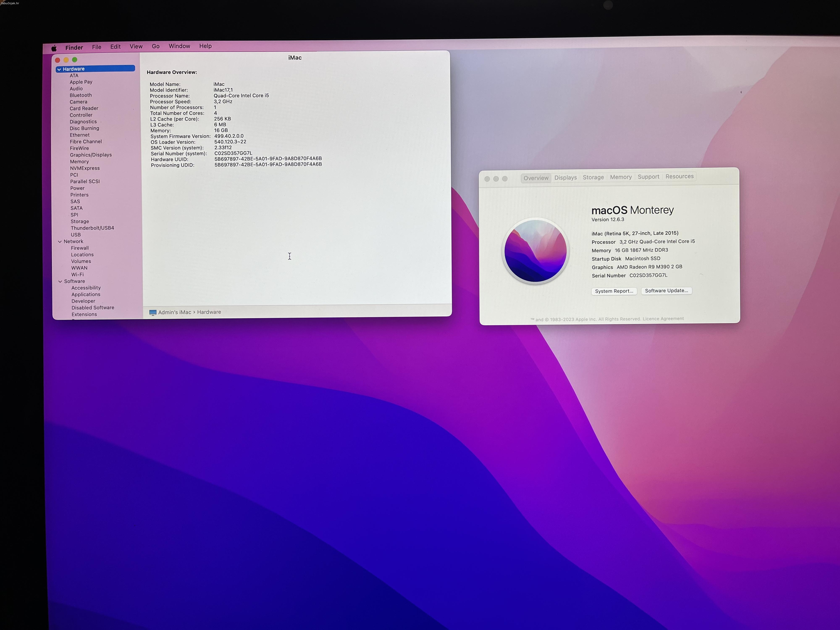Click the iMac computer icon in path bar

(153, 312)
